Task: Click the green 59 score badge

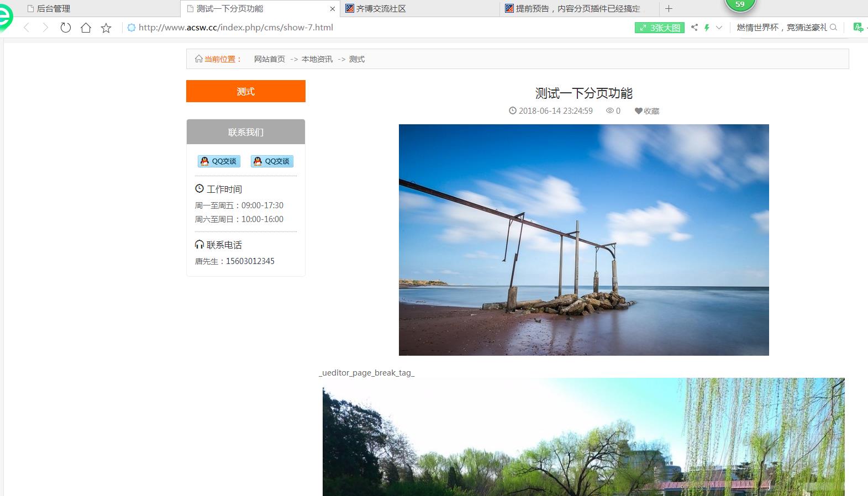Action: click(740, 4)
